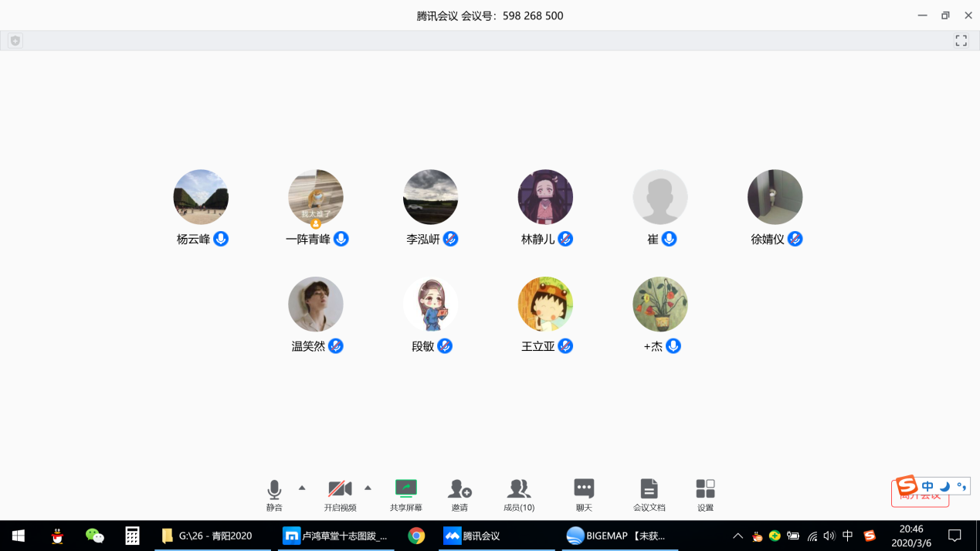The height and width of the screenshot is (551, 980).
Task: Enter full screen mode via corner icon
Action: pyautogui.click(x=961, y=41)
